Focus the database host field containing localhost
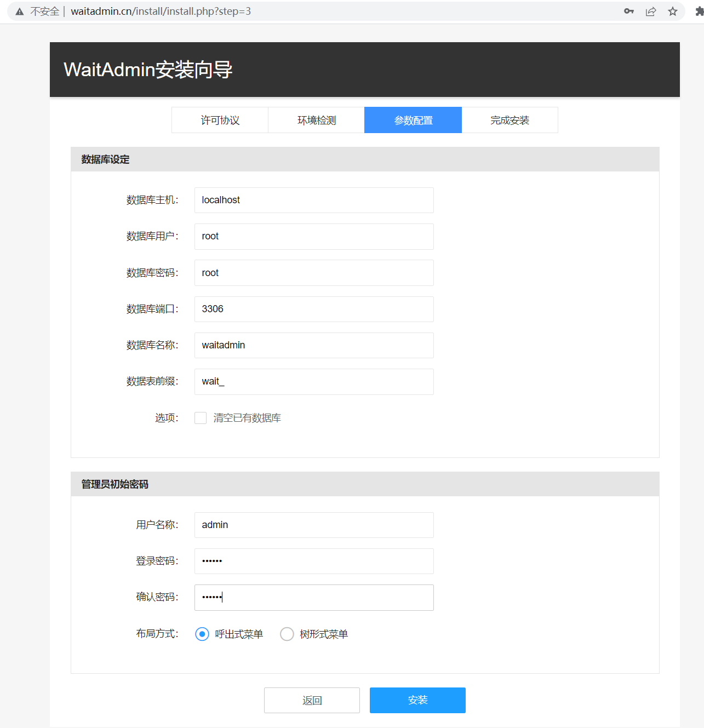The width and height of the screenshot is (704, 728). click(x=314, y=200)
